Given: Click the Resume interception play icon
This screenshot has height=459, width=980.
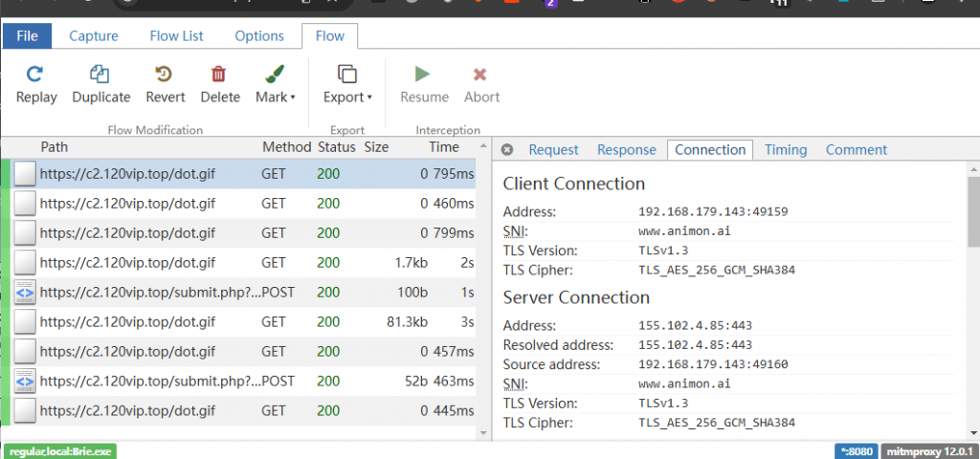Looking at the screenshot, I should [x=423, y=75].
